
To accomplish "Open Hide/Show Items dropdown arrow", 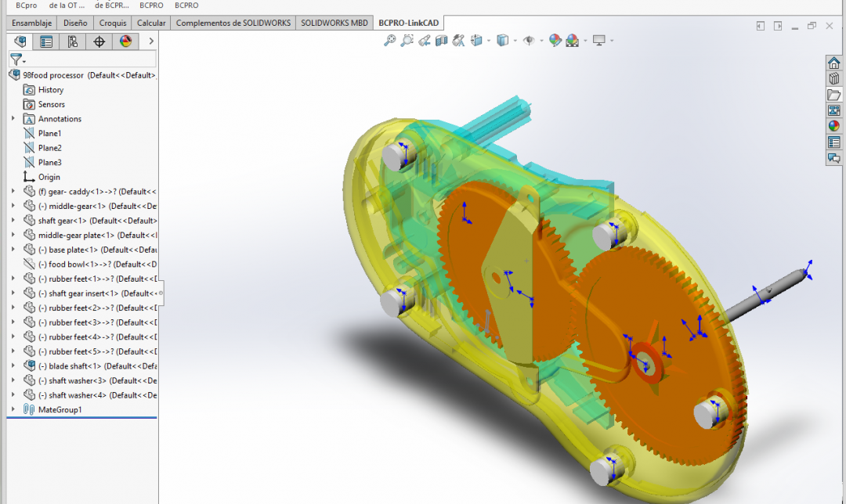I will point(542,41).
